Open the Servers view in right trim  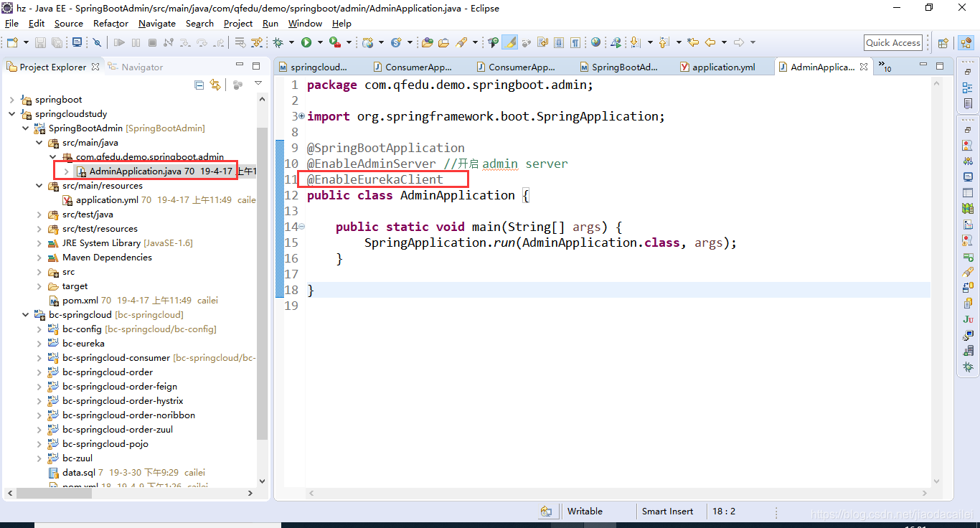tap(968, 351)
